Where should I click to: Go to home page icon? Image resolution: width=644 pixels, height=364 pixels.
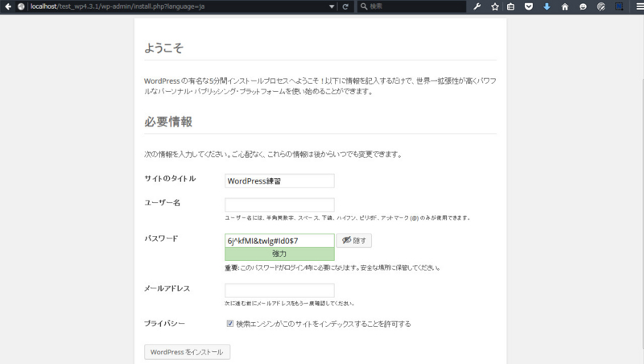pos(565,6)
